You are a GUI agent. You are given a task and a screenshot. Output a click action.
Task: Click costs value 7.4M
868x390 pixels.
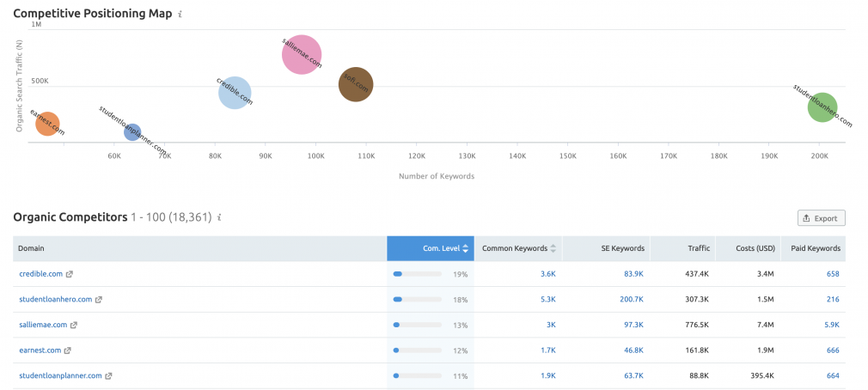tap(767, 325)
